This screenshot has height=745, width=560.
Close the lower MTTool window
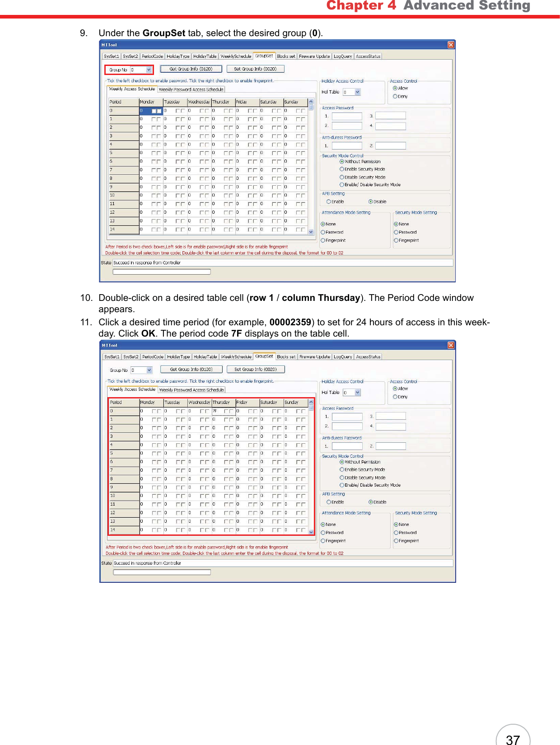click(x=451, y=345)
